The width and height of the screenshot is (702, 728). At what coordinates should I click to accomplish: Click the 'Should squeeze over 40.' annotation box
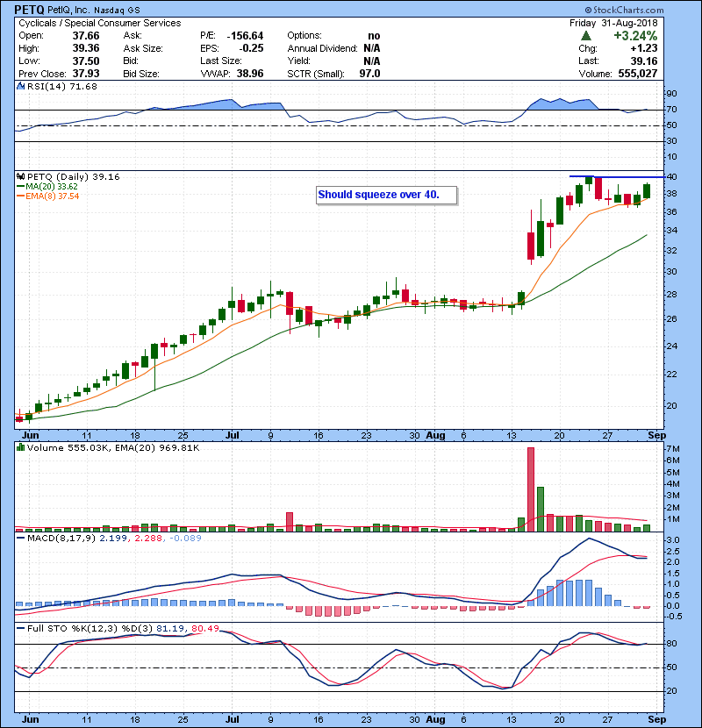tap(387, 195)
